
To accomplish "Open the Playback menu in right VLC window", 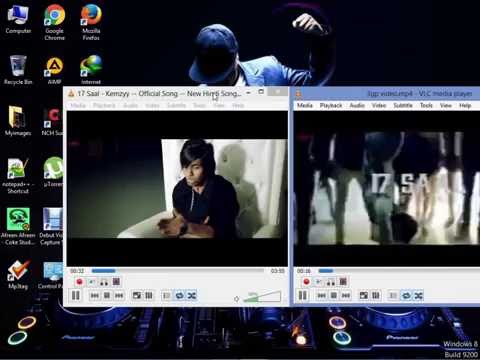I will (x=331, y=105).
